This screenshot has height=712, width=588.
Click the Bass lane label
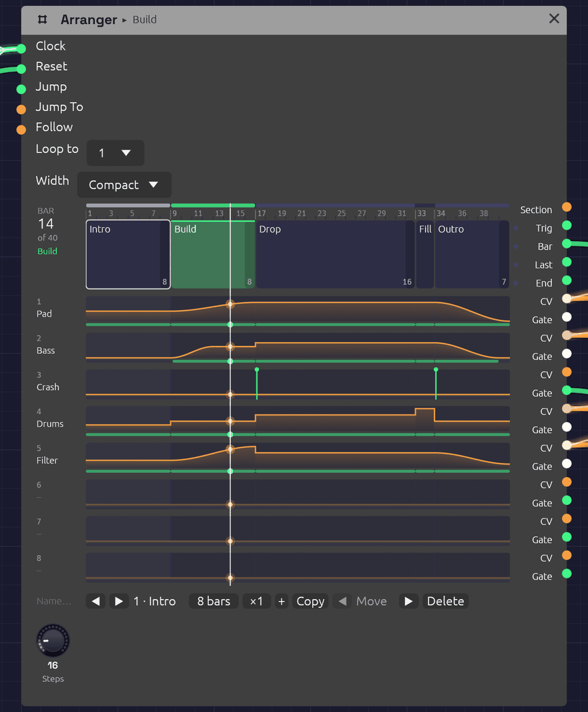[x=45, y=351]
